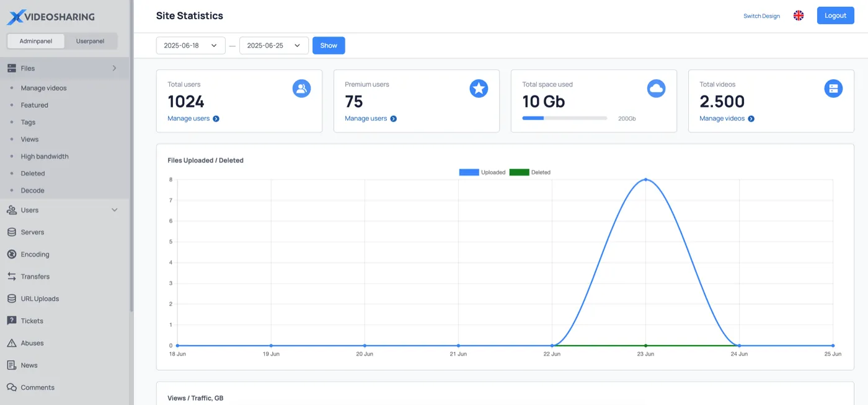The width and height of the screenshot is (868, 405).
Task: Open the High bandwidth submenu item
Action: 45,157
